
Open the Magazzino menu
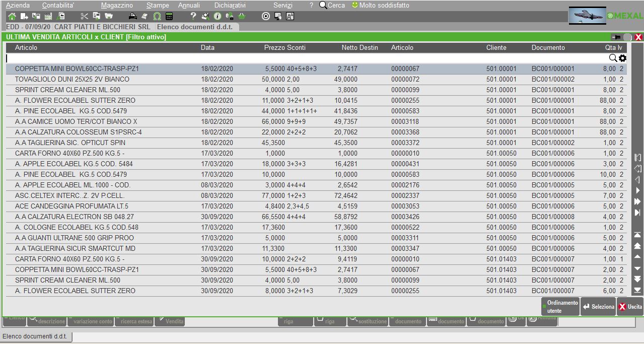[x=117, y=5]
